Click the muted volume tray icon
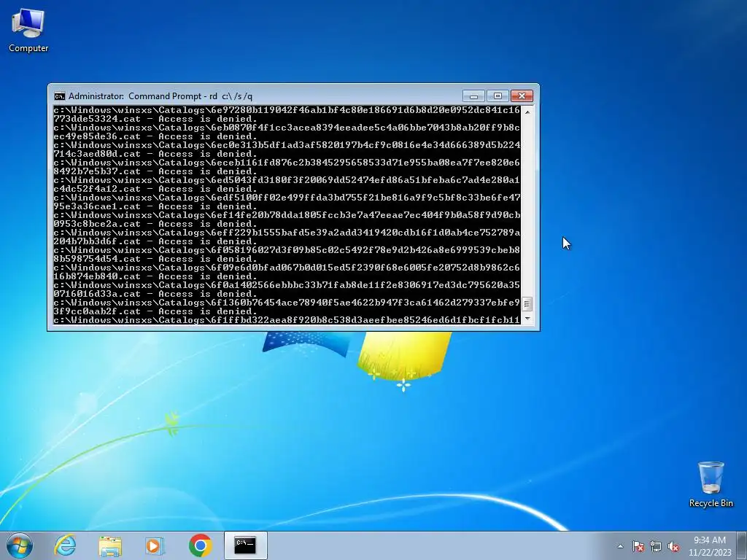 tap(673, 546)
